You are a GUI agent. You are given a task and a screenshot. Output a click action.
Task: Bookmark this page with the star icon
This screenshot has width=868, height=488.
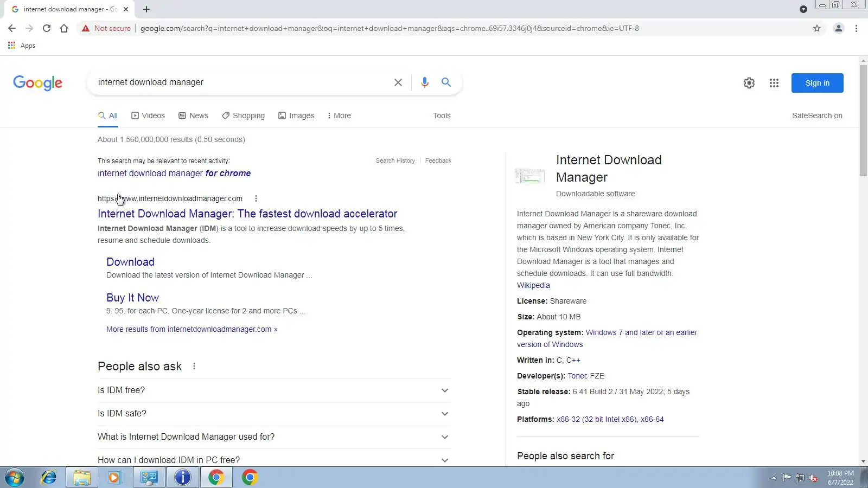tap(817, 28)
